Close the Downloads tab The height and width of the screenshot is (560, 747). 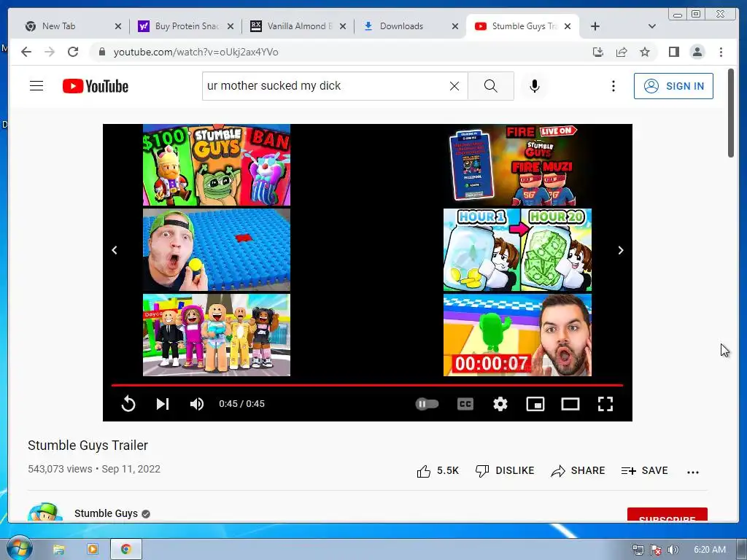455,26
